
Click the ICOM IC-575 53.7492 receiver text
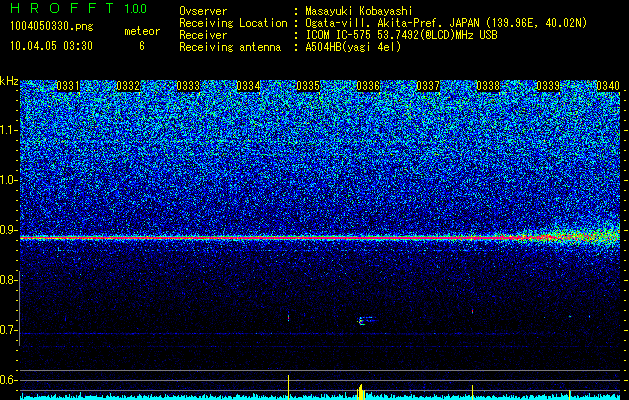[x=401, y=35]
